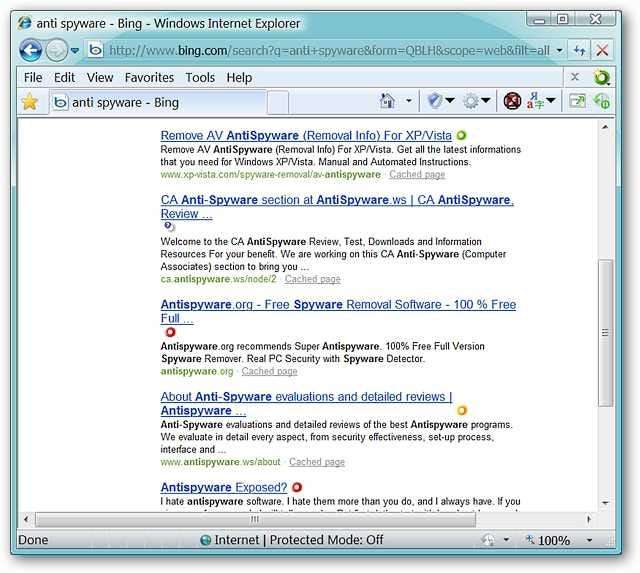Open 'Remove AV AntiSpyware' search result link

click(306, 135)
